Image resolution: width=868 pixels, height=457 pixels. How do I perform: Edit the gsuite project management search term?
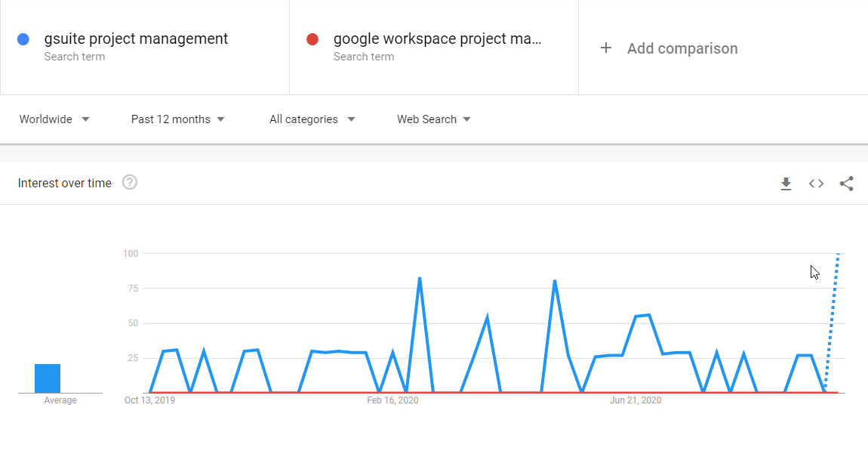[x=136, y=39]
